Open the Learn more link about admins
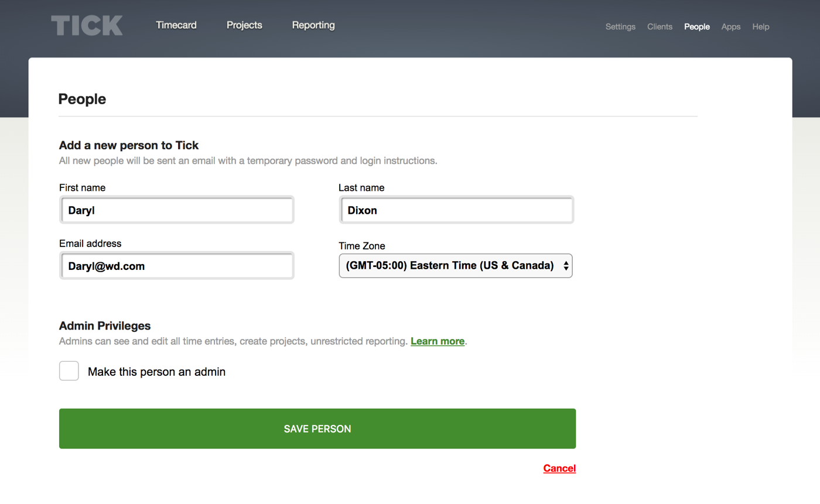The width and height of the screenshot is (820, 504). click(x=437, y=341)
